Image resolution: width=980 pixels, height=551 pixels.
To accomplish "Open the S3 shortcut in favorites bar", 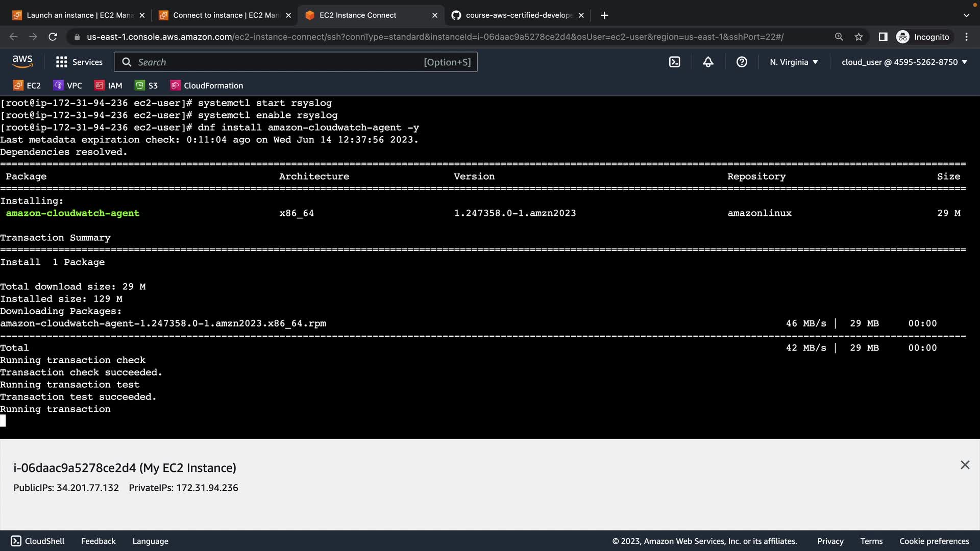I will click(146, 86).
